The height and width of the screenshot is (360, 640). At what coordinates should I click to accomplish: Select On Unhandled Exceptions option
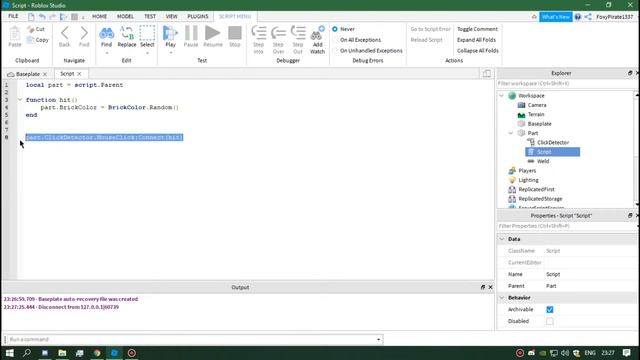coord(335,51)
